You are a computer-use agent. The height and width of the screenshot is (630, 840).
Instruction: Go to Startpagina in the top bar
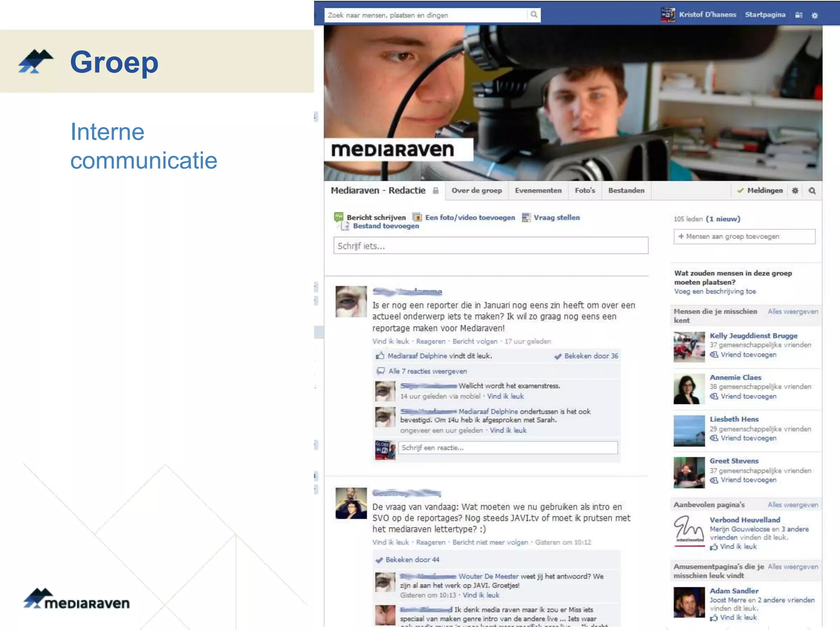pos(765,15)
